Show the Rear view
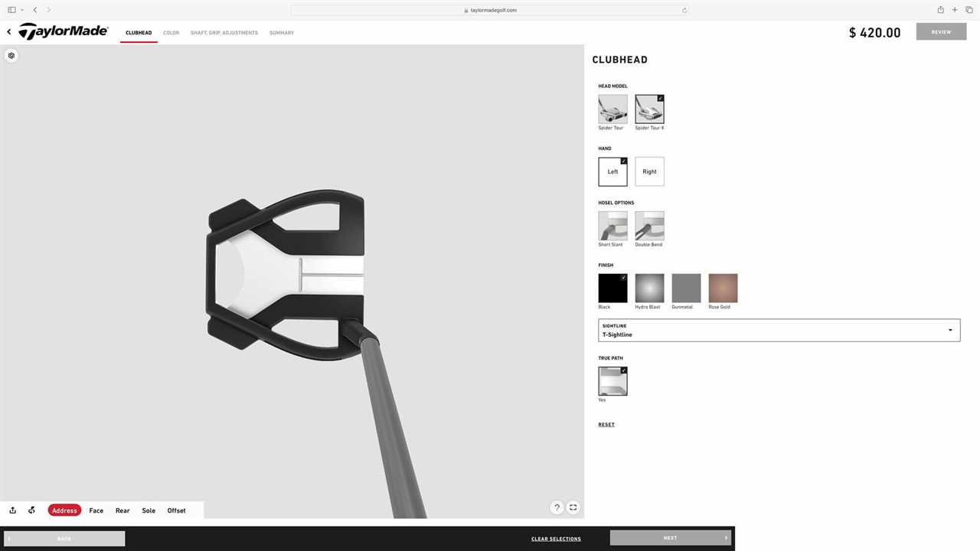980x551 pixels. 122,510
